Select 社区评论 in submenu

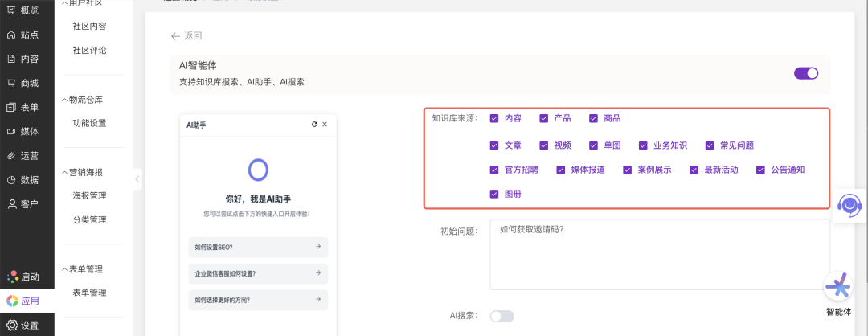coord(89,50)
